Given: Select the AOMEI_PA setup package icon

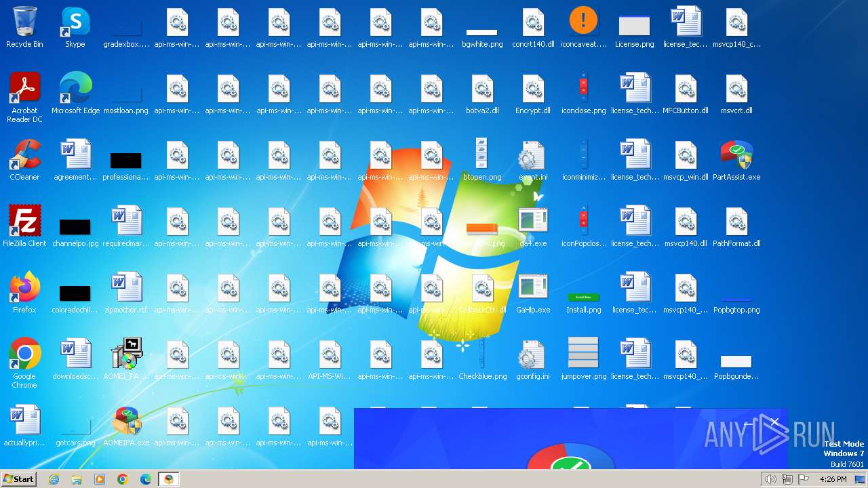Looking at the screenshot, I should tap(126, 359).
